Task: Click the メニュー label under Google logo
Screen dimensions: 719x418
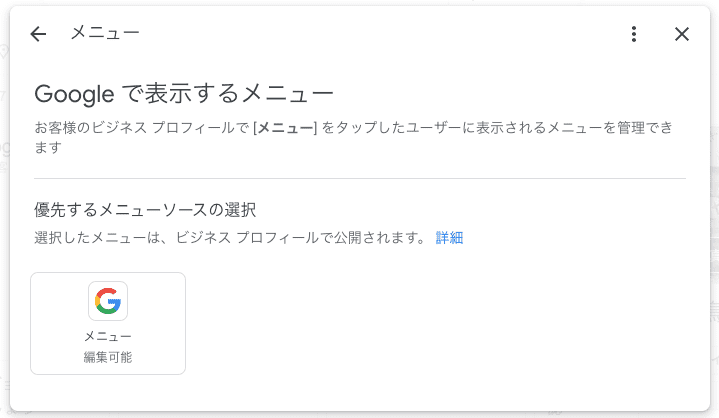Action: pyautogui.click(x=108, y=337)
